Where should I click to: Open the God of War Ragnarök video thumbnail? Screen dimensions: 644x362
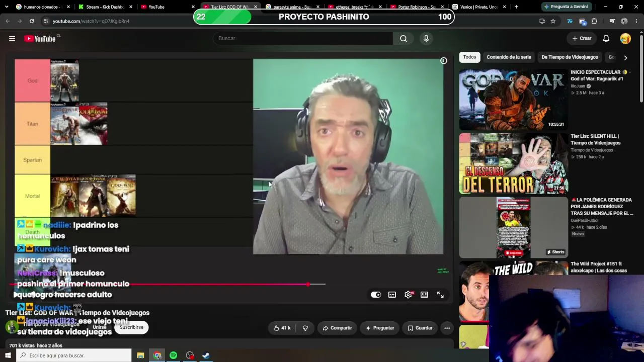click(513, 100)
